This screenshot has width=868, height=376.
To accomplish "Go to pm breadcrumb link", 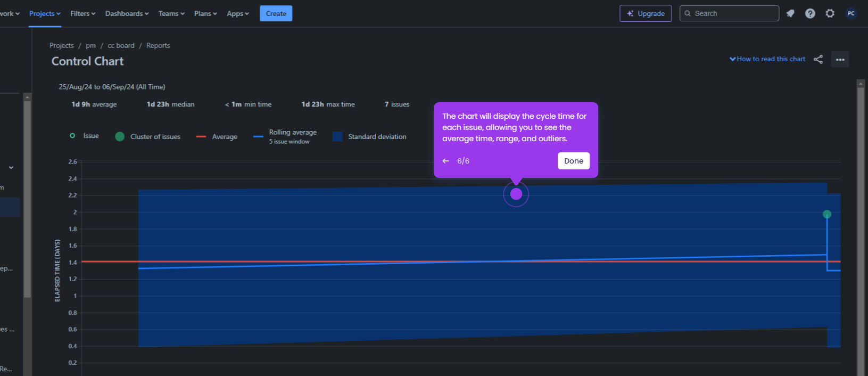I will [91, 46].
